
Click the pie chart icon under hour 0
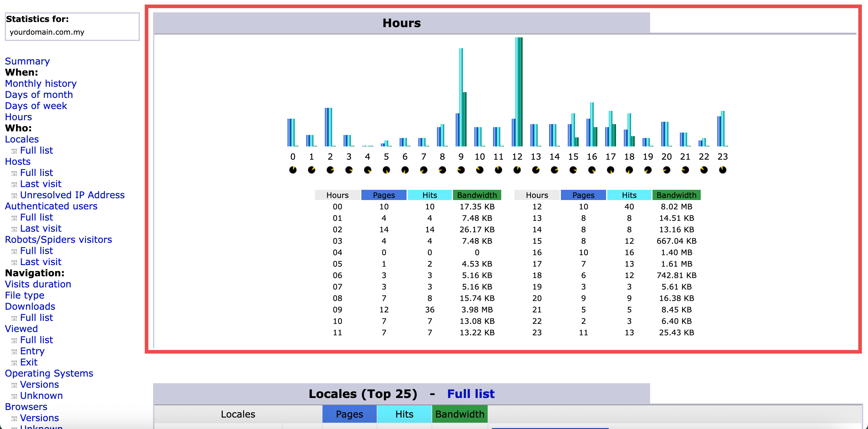[x=293, y=170]
